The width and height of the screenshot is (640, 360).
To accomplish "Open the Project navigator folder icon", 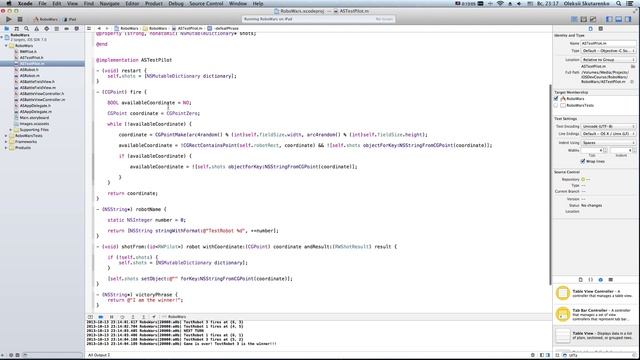I will click(7, 29).
